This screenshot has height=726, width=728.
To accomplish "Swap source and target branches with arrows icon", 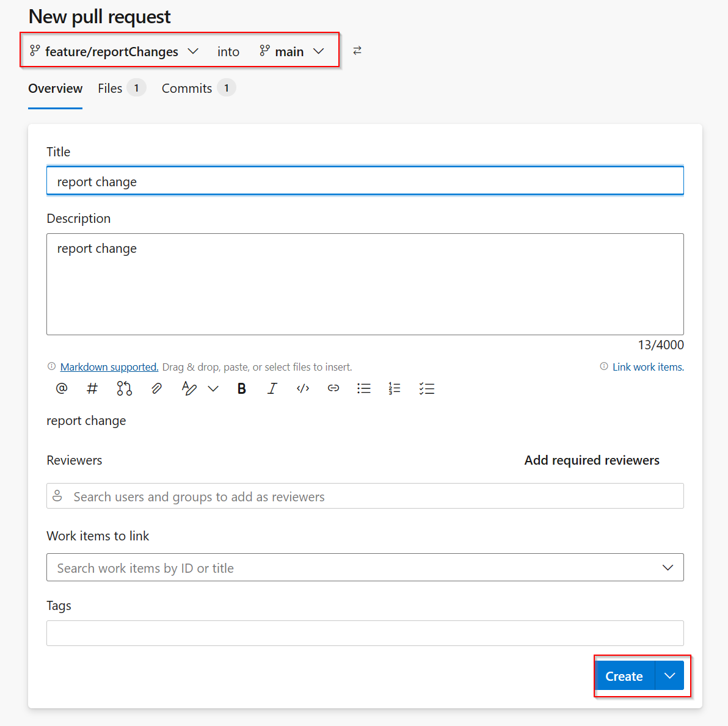I will click(x=357, y=51).
